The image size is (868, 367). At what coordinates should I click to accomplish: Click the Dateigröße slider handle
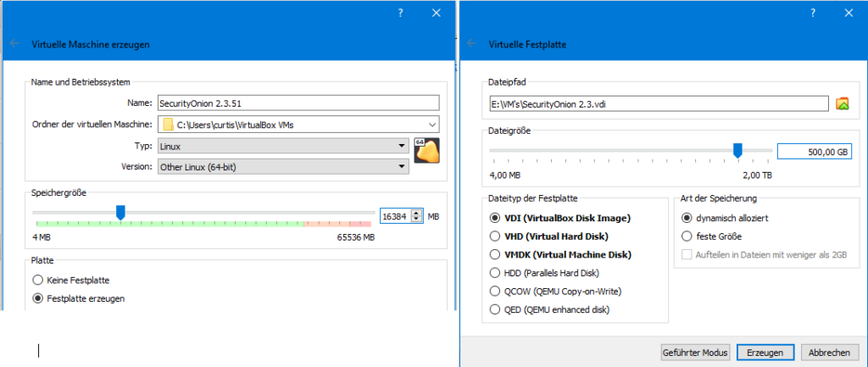[x=737, y=151]
